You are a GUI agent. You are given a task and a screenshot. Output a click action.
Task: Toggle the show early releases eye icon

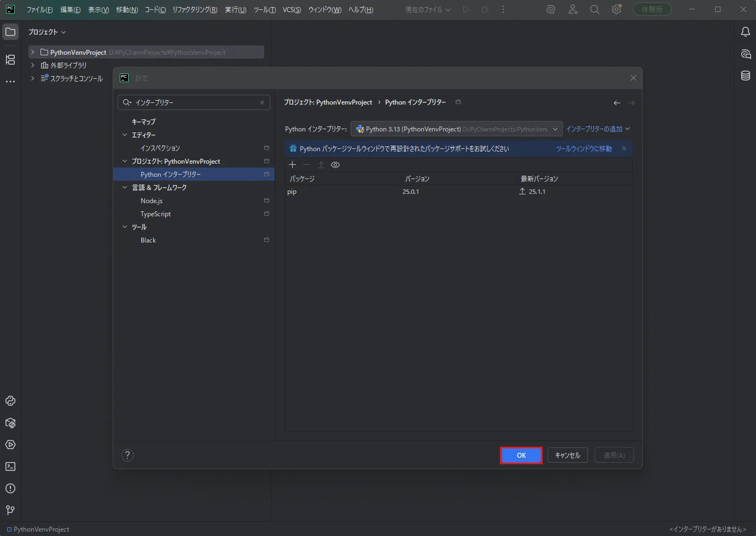335,165
